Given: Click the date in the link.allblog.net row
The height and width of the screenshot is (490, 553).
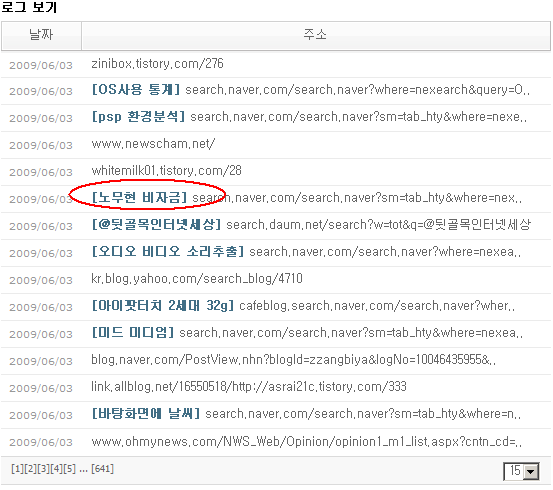Looking at the screenshot, I should (x=41, y=388).
